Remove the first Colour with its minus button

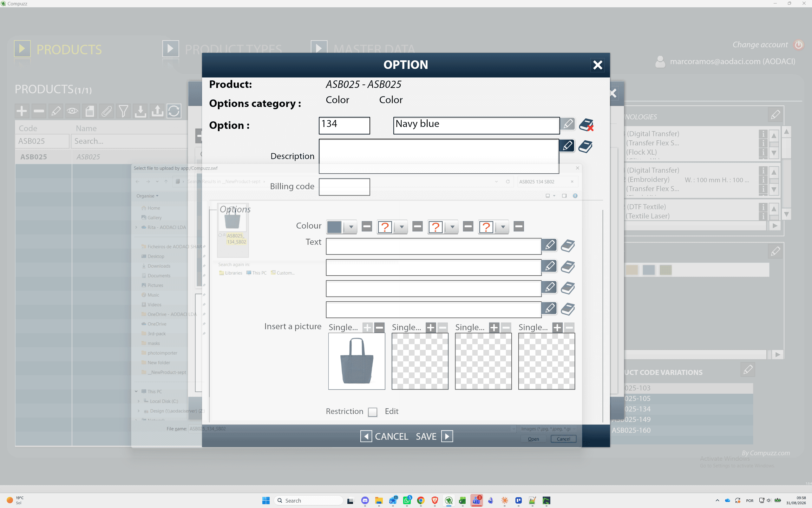click(x=367, y=226)
